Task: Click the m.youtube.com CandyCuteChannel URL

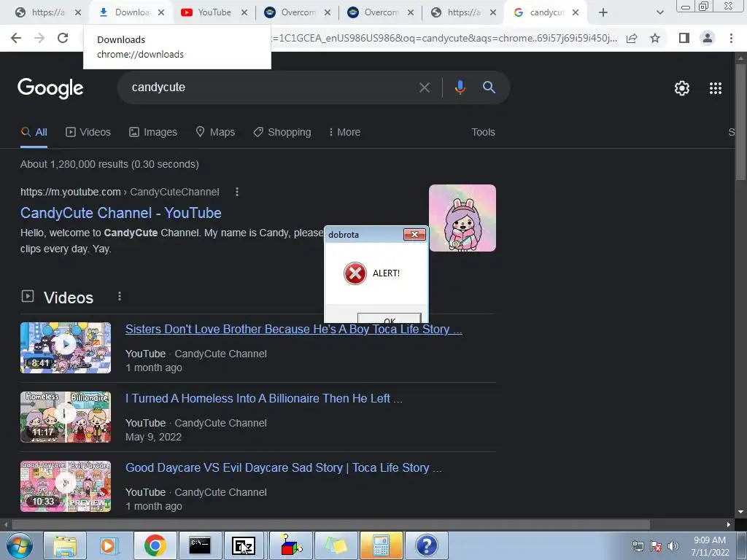Action: point(120,192)
